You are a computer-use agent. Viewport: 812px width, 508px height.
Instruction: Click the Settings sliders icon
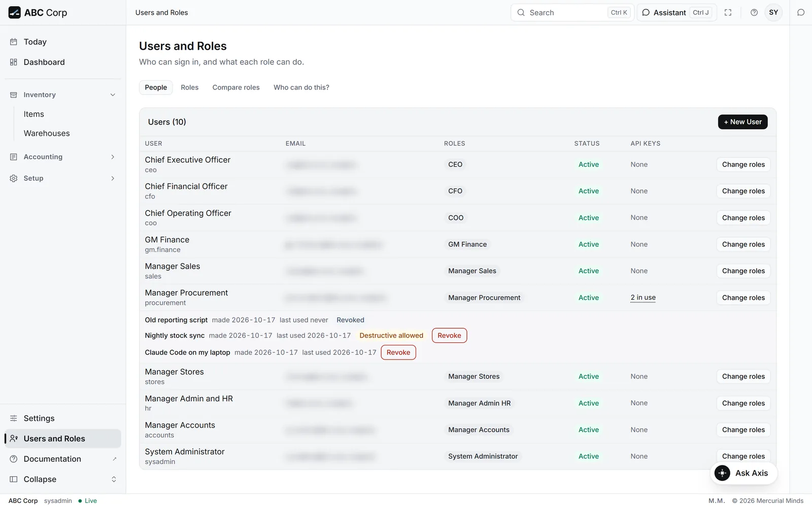tap(14, 418)
